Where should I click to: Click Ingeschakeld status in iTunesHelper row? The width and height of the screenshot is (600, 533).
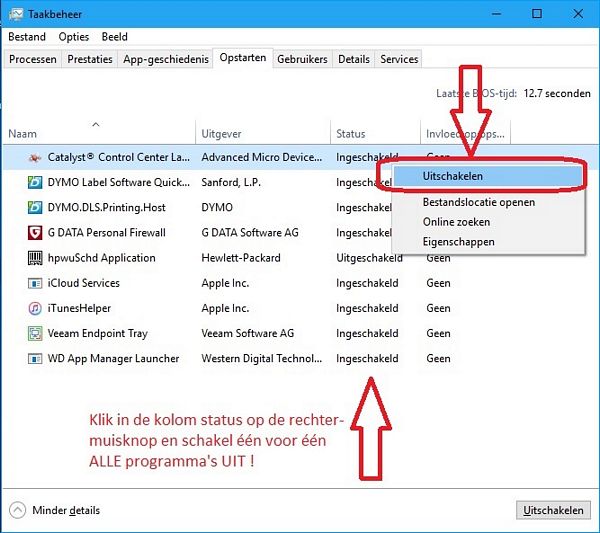(x=367, y=309)
